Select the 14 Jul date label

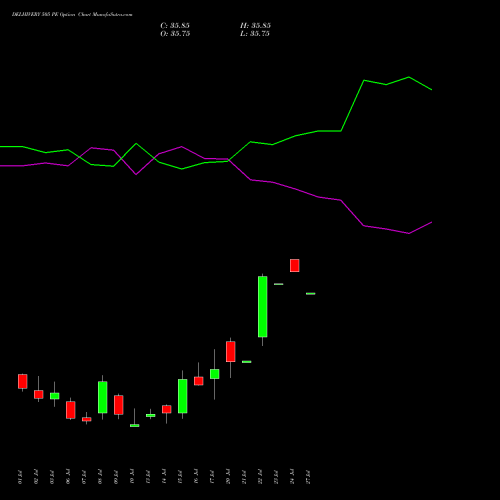[x=164, y=477]
